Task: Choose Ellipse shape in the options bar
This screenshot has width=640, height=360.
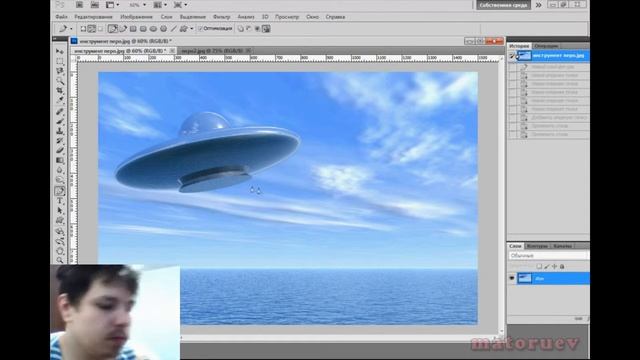Action: [x=153, y=29]
